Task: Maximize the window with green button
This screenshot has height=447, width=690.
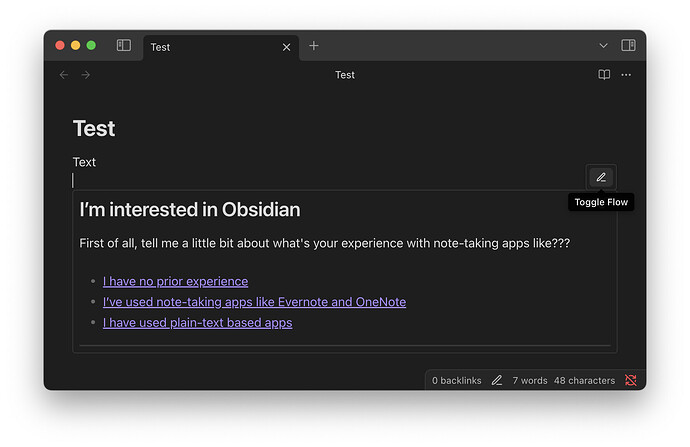Action: [91, 45]
